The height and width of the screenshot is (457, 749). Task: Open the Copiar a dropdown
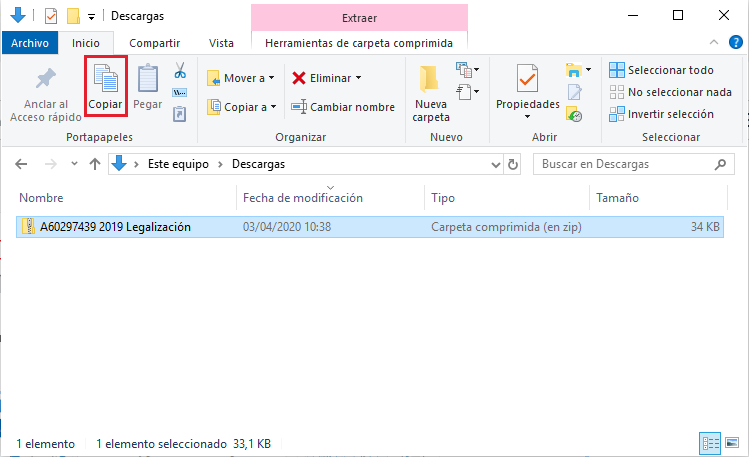pos(242,107)
